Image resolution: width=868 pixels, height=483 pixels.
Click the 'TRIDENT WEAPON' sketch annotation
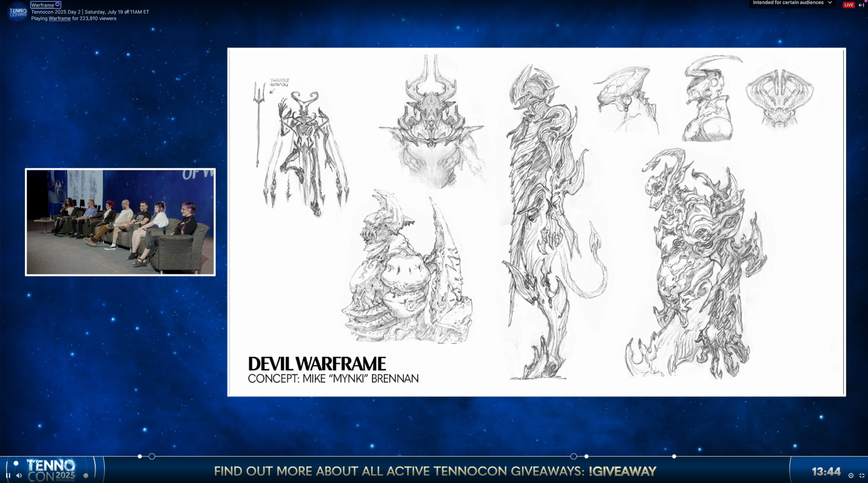click(x=279, y=82)
